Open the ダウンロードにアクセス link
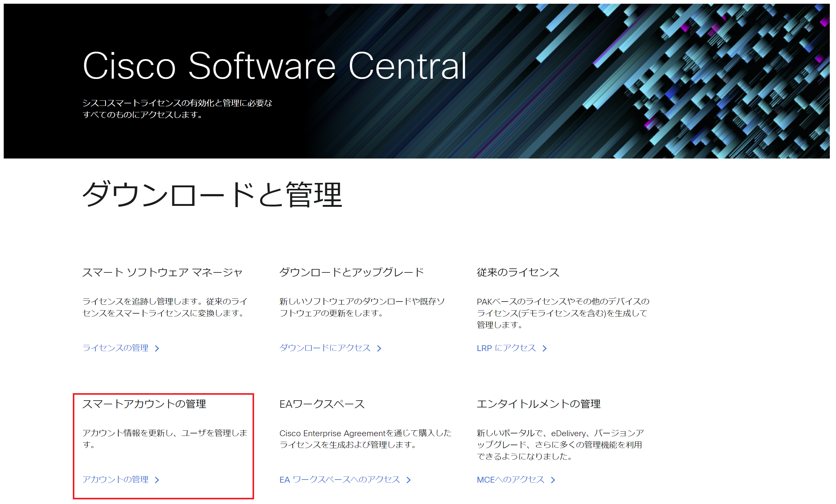836x504 pixels. click(325, 348)
